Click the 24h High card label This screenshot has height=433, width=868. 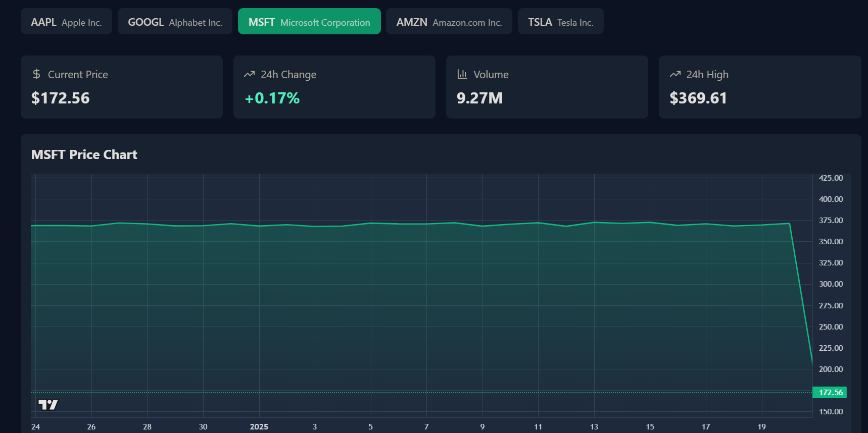[x=707, y=75]
